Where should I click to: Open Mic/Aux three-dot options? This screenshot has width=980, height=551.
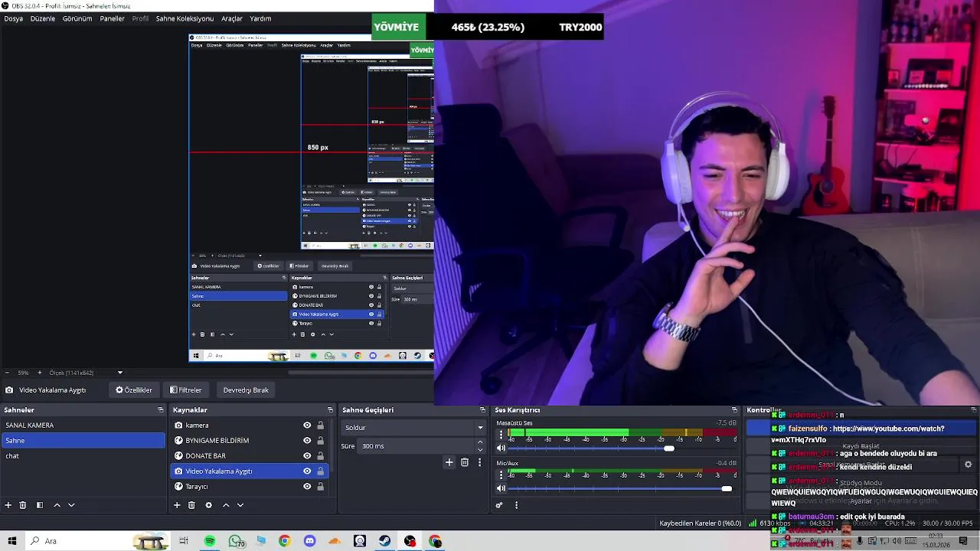[x=501, y=474]
